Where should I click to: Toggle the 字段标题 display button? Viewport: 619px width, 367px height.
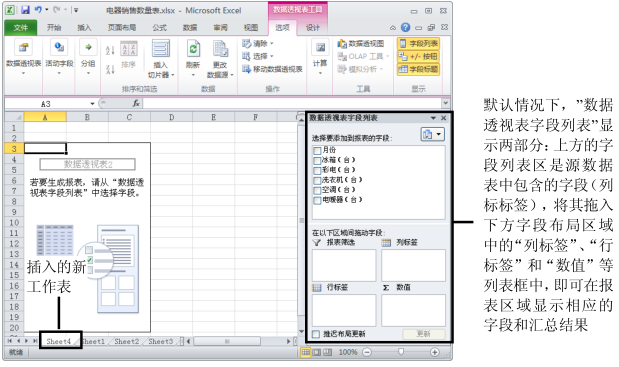coord(418,69)
